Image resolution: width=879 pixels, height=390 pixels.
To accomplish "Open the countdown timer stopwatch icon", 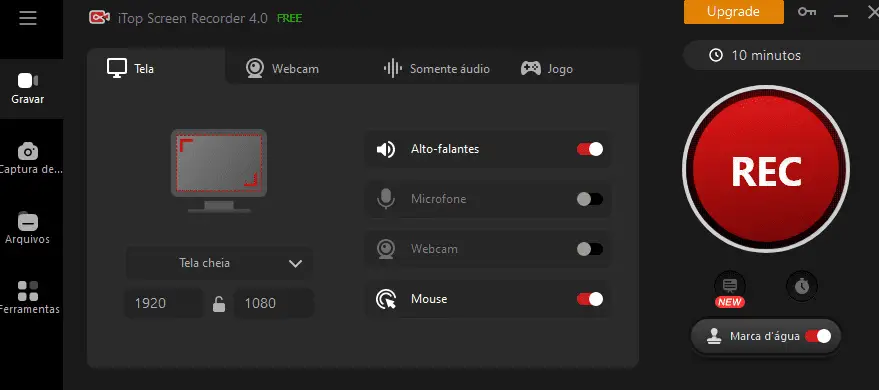I will 802,286.
